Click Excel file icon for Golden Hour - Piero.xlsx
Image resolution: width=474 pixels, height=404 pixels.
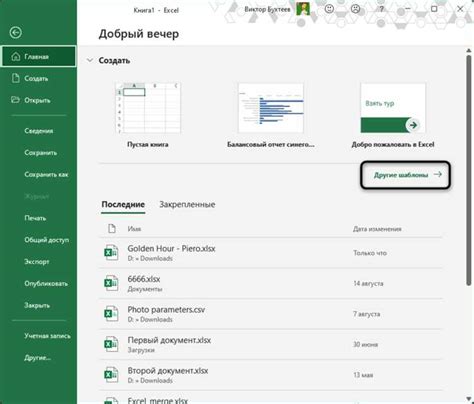click(x=111, y=253)
